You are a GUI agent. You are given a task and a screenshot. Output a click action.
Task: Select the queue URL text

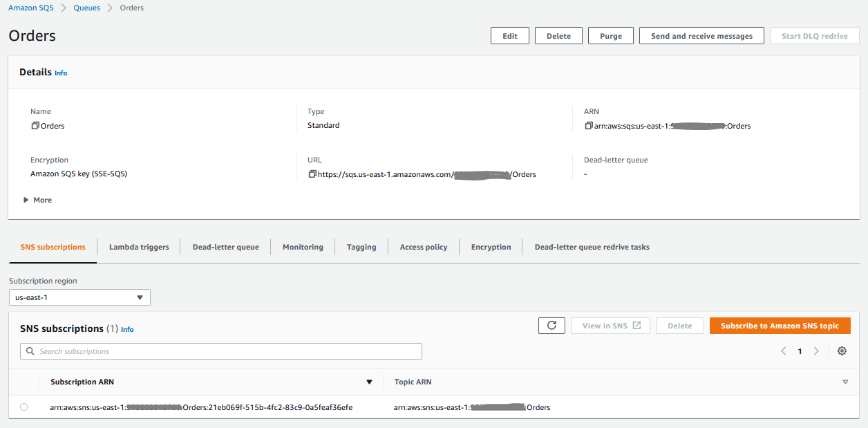427,174
